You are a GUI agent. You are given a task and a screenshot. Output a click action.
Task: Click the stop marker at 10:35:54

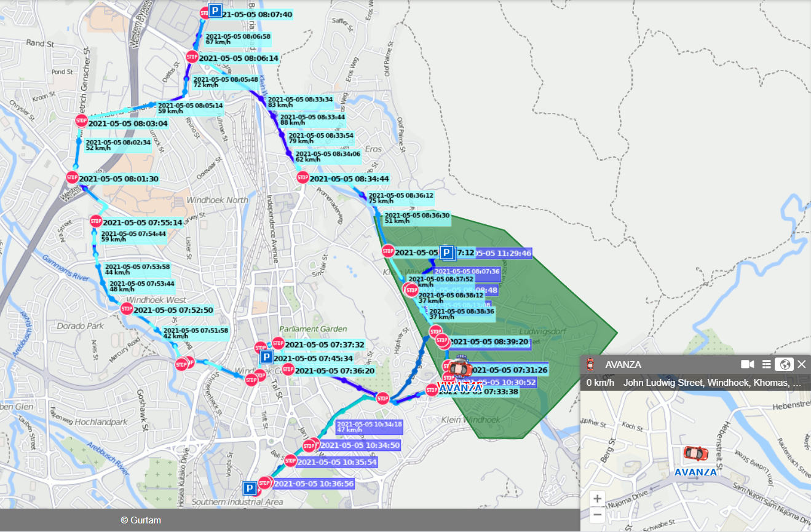coord(290,460)
